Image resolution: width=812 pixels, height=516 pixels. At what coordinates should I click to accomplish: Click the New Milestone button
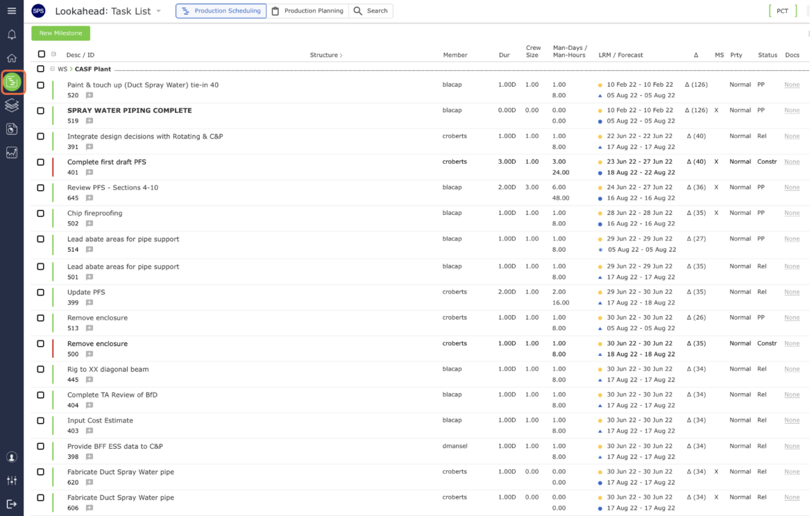coord(60,33)
